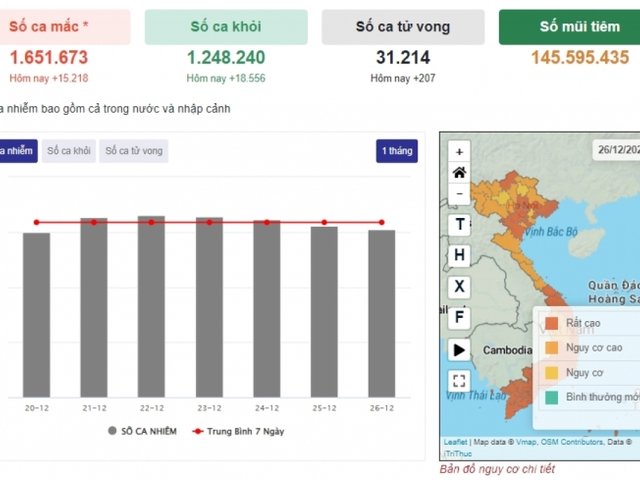Select the Số mũi tiêm green card

coord(569,27)
